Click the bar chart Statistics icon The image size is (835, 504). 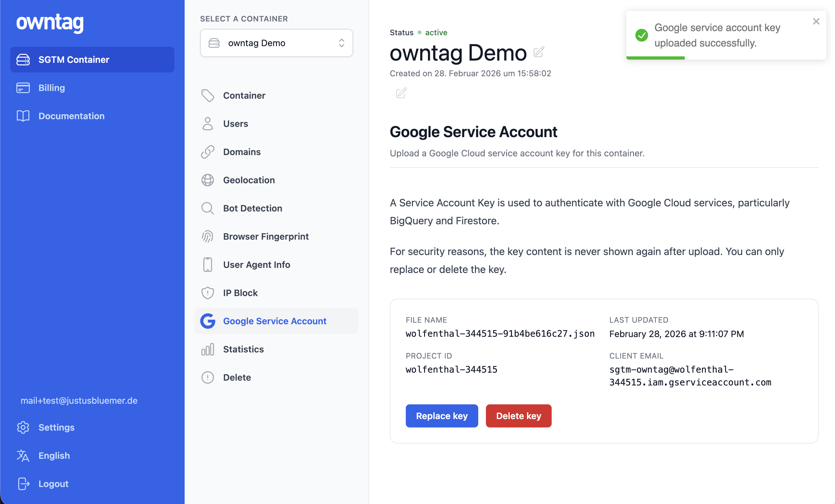207,349
